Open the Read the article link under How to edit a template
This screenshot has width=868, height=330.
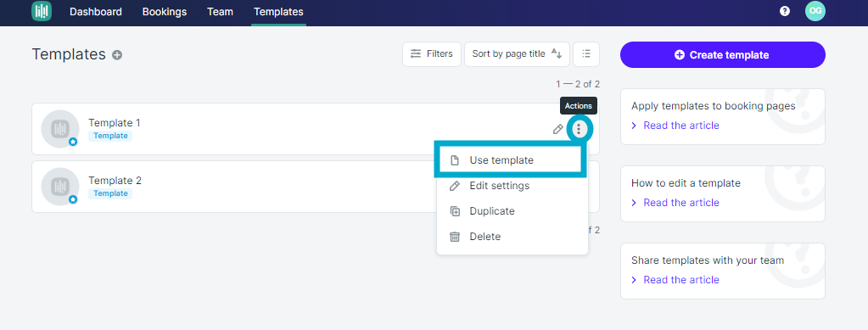tap(680, 203)
